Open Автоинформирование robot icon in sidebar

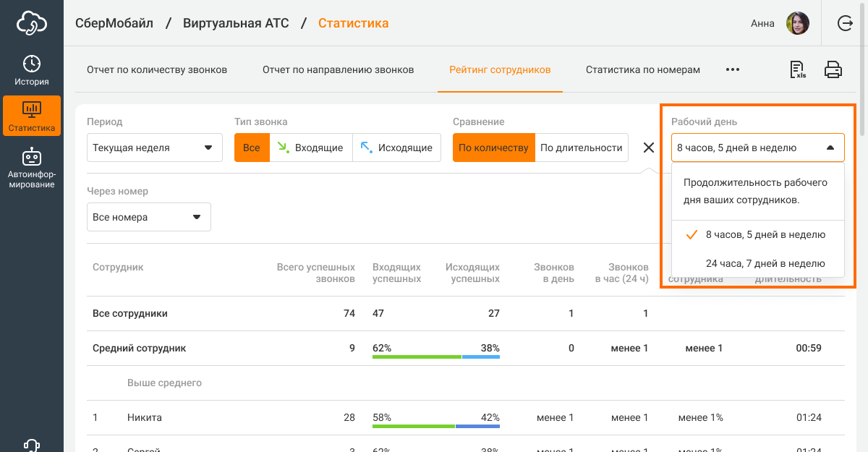point(32,168)
